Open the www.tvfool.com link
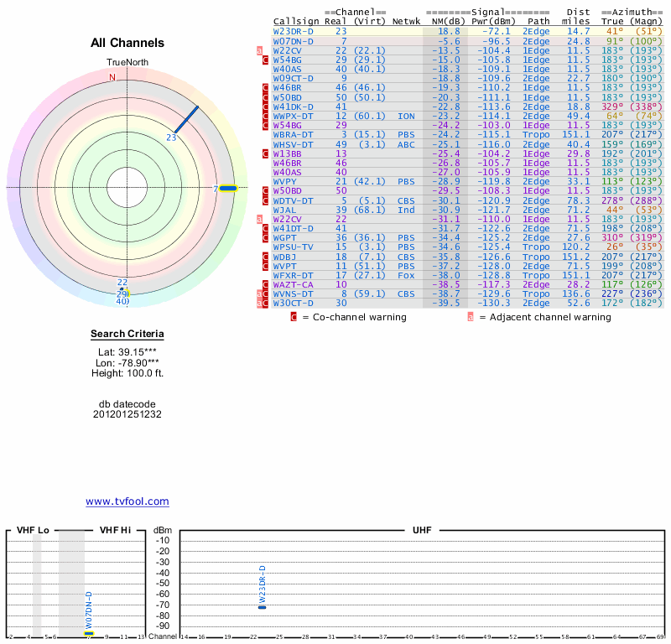 (x=127, y=501)
